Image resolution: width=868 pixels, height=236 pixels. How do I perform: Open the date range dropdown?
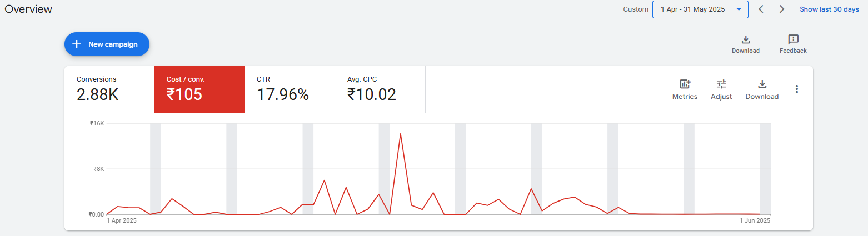[x=700, y=9]
